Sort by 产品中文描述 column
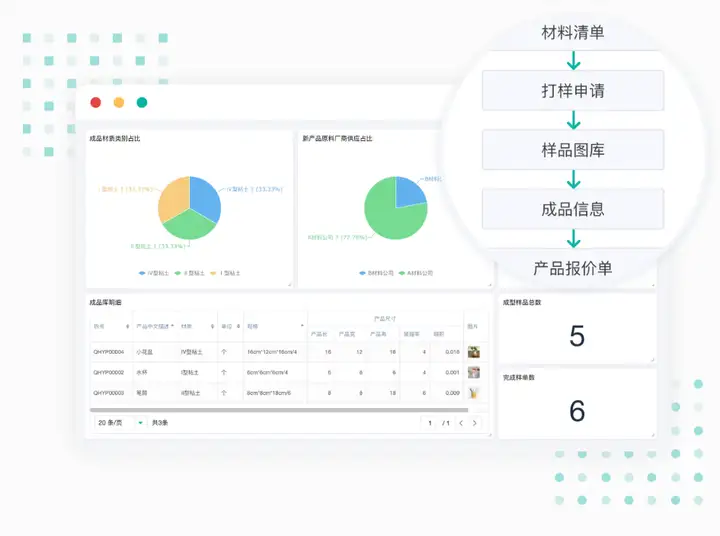This screenshot has width=720, height=536. coord(172,326)
